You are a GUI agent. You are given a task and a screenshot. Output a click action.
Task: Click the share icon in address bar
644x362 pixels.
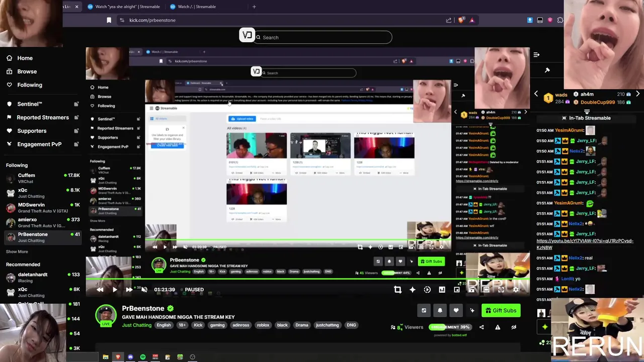[x=449, y=20]
